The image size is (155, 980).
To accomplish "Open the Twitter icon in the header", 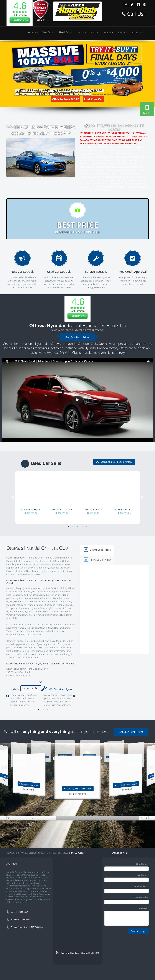I will (x=132, y=5).
